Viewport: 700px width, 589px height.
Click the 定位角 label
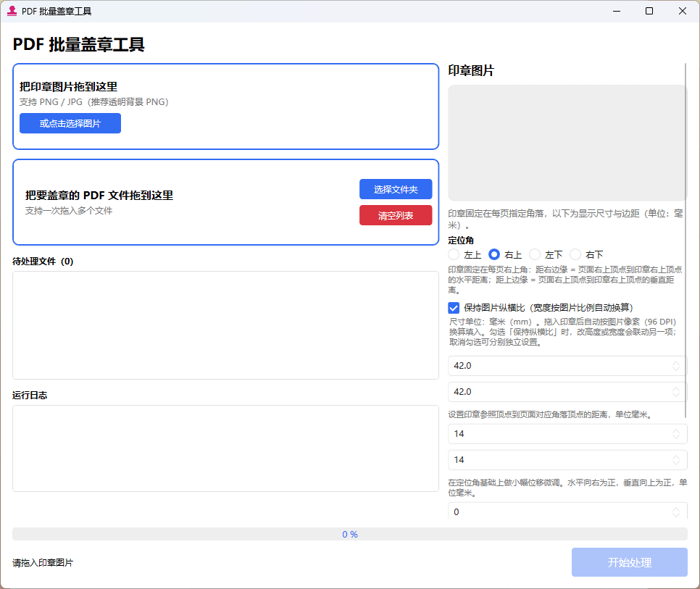[461, 240]
